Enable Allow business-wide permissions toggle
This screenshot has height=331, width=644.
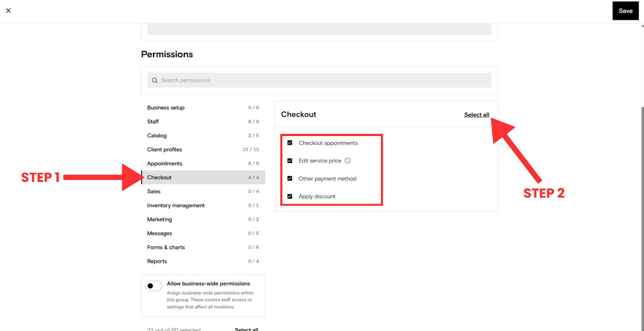153,286
